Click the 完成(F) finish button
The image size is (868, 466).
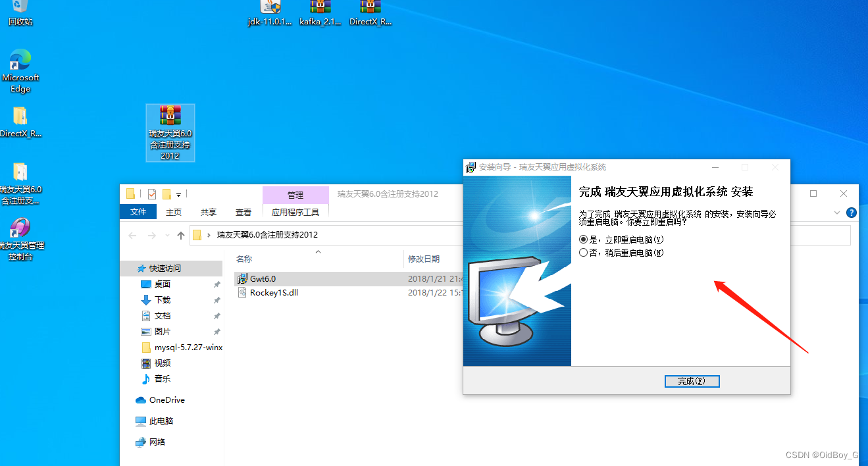(x=692, y=381)
